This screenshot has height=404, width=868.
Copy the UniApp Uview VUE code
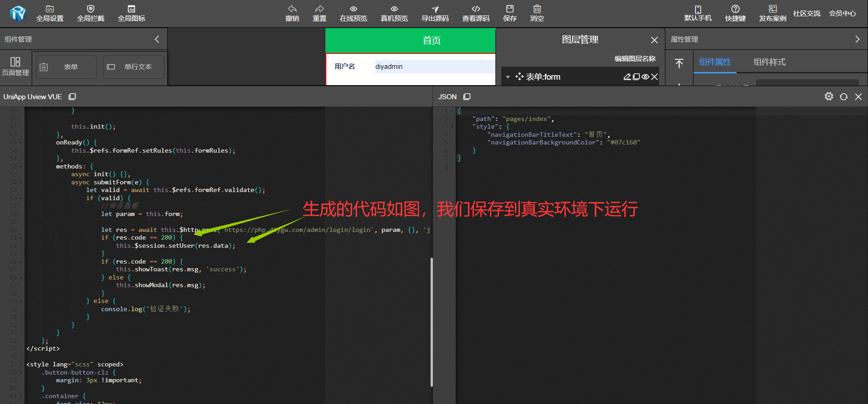coord(72,96)
